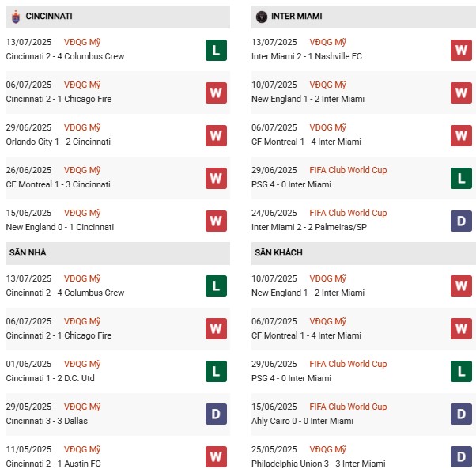The width and height of the screenshot is (476, 473).
Task: Click D badge for Cincinnati 3-3 Dallas
Action: [x=216, y=414]
